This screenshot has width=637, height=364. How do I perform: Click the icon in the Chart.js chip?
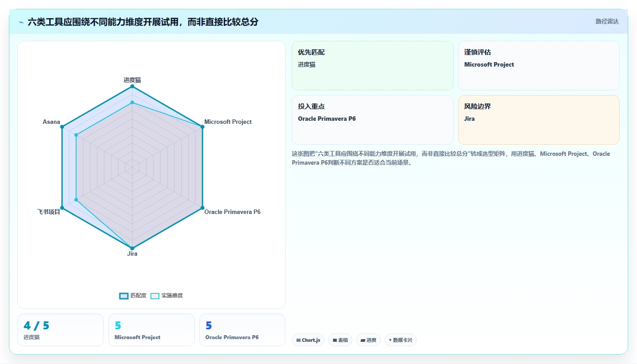pos(298,340)
